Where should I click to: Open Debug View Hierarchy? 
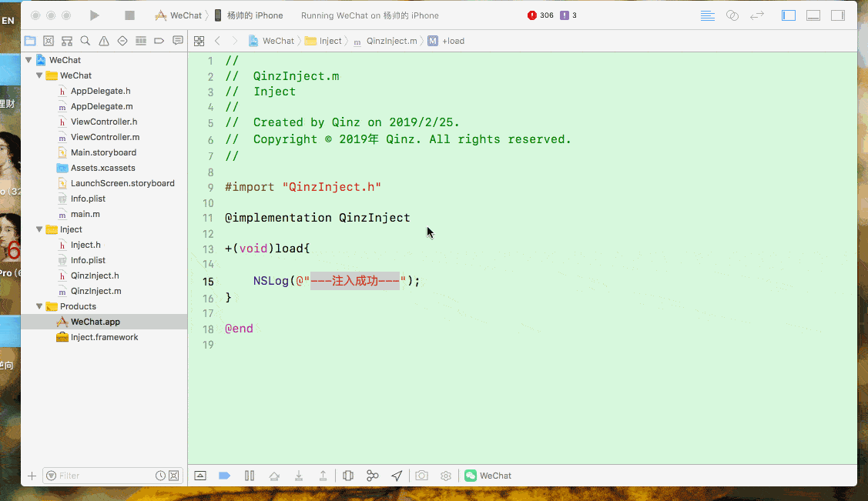click(x=348, y=476)
